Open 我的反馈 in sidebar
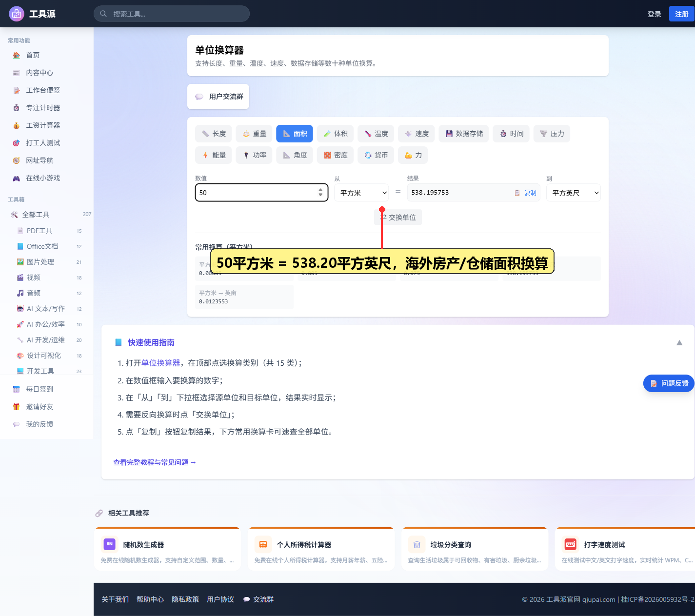The width and height of the screenshot is (695, 616). point(46,424)
